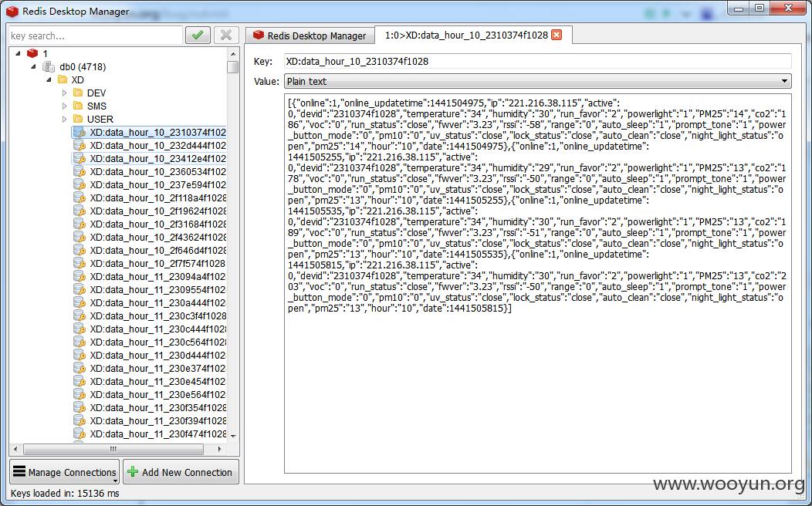Image resolution: width=812 pixels, height=506 pixels.
Task: Click the SMS folder icon
Action: pos(78,106)
